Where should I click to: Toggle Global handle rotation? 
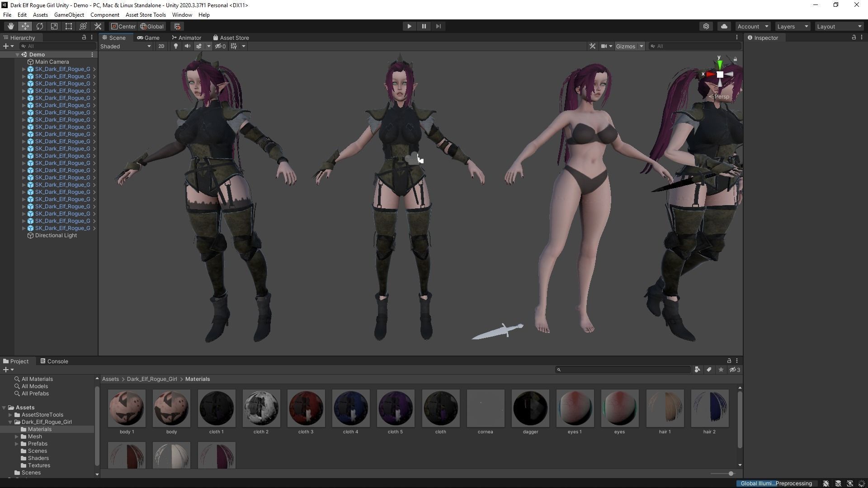pos(152,26)
